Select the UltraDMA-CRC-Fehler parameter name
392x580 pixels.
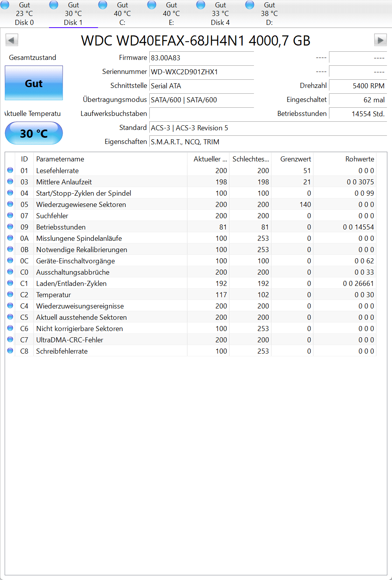[70, 340]
